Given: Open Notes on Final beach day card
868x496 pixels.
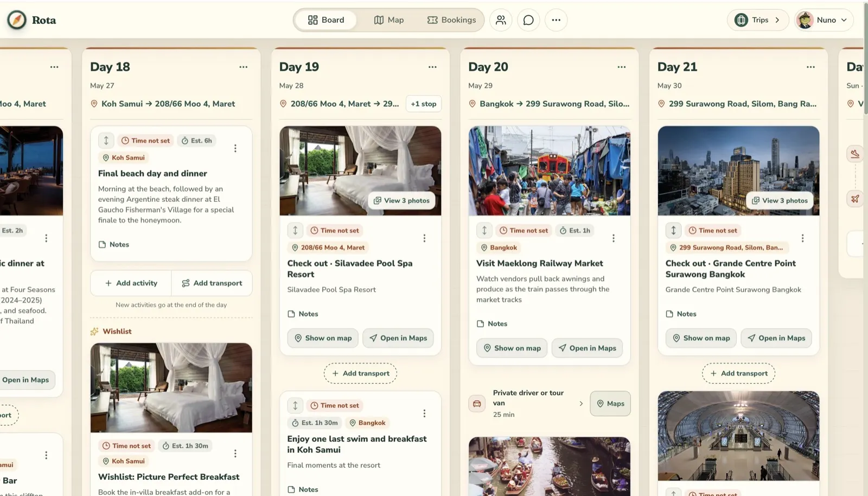Looking at the screenshot, I should pyautogui.click(x=114, y=245).
